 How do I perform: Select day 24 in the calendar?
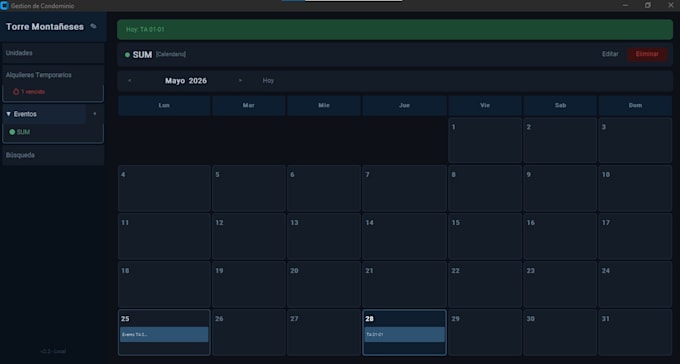[635, 285]
